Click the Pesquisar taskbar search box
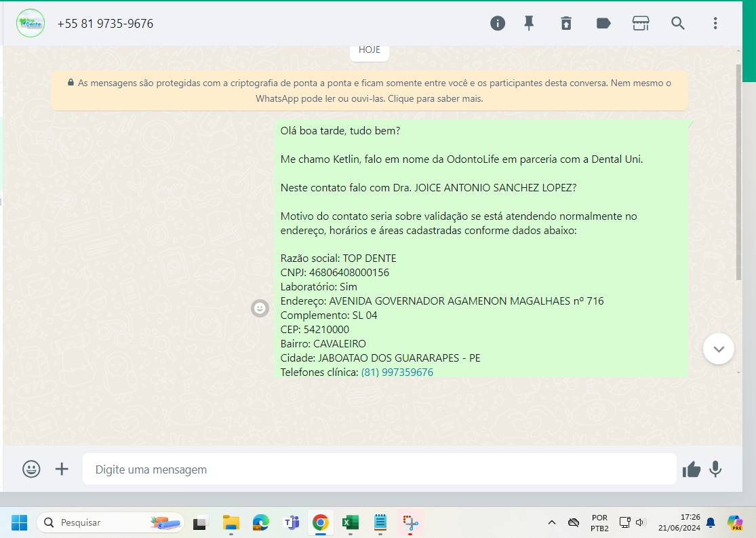Screen dimensions: 756x538 [111, 522]
